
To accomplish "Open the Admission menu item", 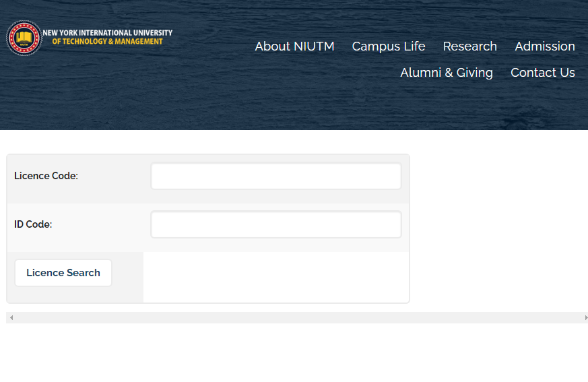I will click(544, 46).
